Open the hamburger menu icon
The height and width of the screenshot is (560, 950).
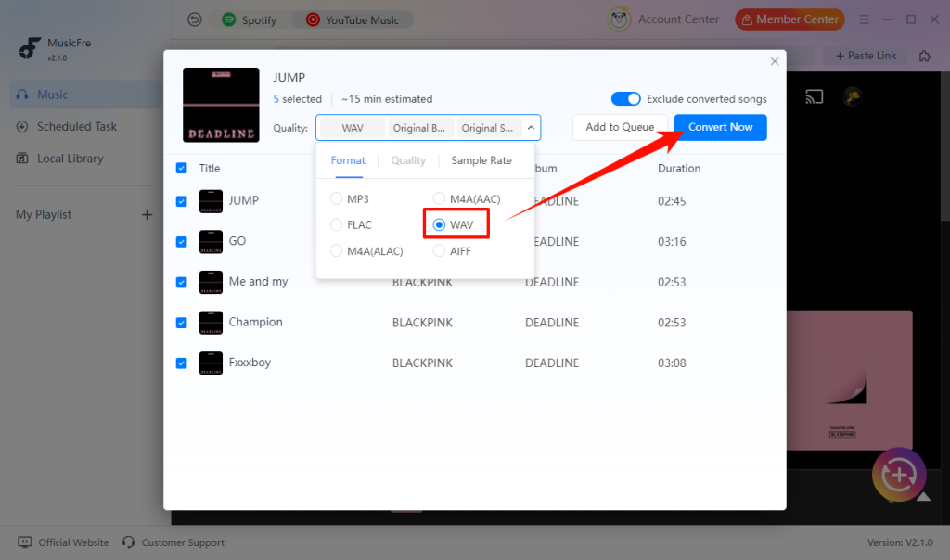[864, 19]
